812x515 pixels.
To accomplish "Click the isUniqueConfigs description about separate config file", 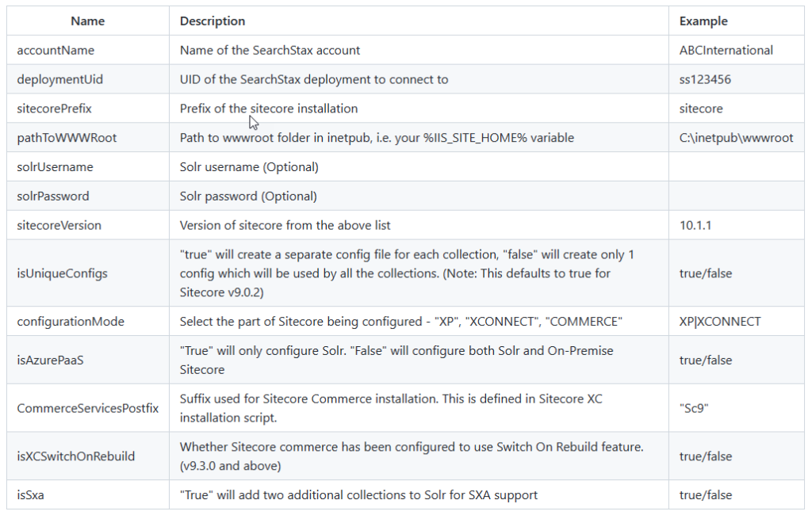I will [x=407, y=273].
